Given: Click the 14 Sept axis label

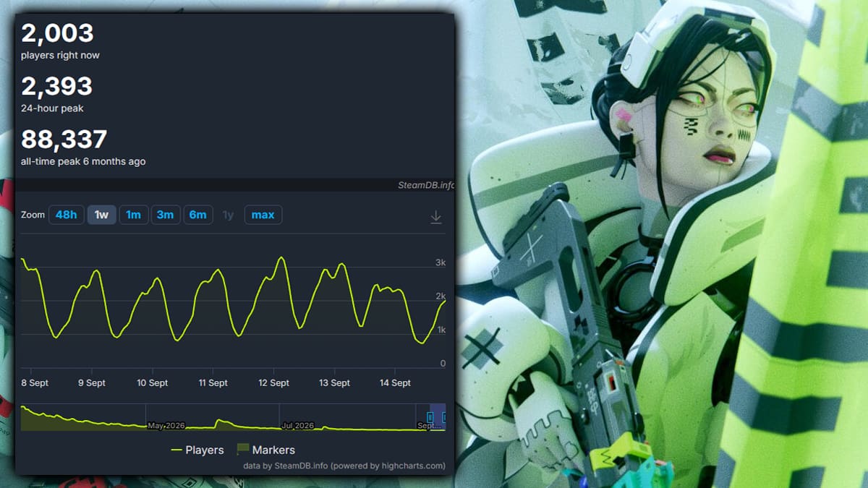Looking at the screenshot, I should coord(395,383).
